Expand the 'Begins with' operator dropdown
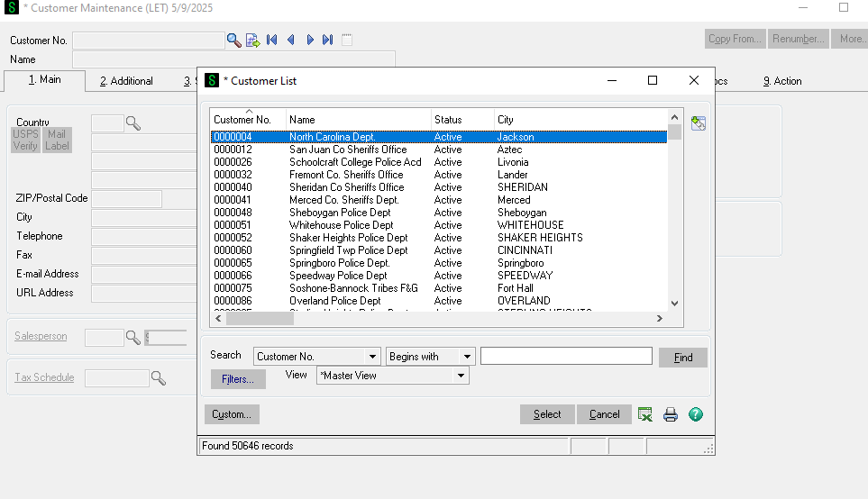Screen dimensions: 868x499 [467, 357]
